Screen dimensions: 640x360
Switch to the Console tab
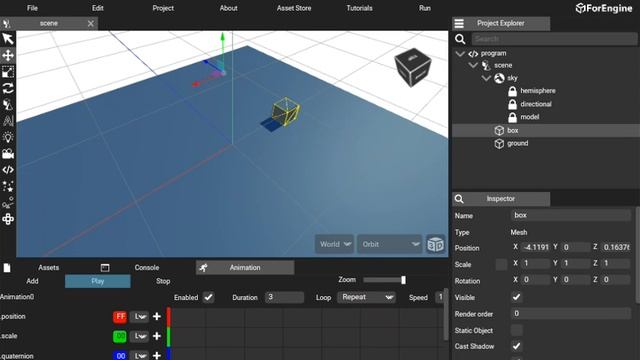pyautogui.click(x=147, y=268)
